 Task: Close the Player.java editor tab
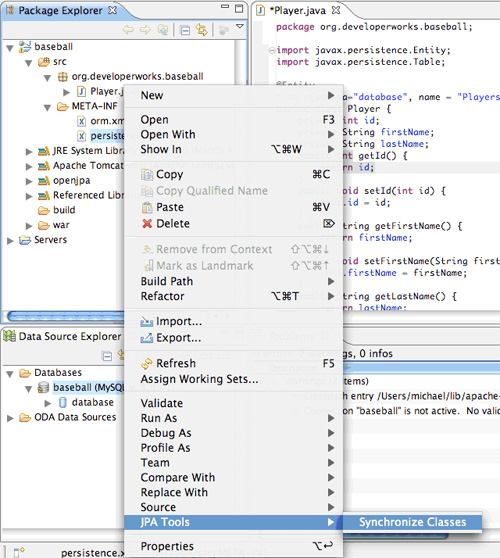pyautogui.click(x=336, y=10)
